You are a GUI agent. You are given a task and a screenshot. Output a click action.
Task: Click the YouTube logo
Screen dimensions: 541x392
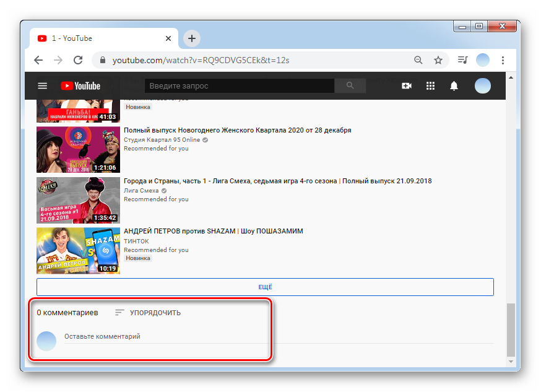[80, 86]
